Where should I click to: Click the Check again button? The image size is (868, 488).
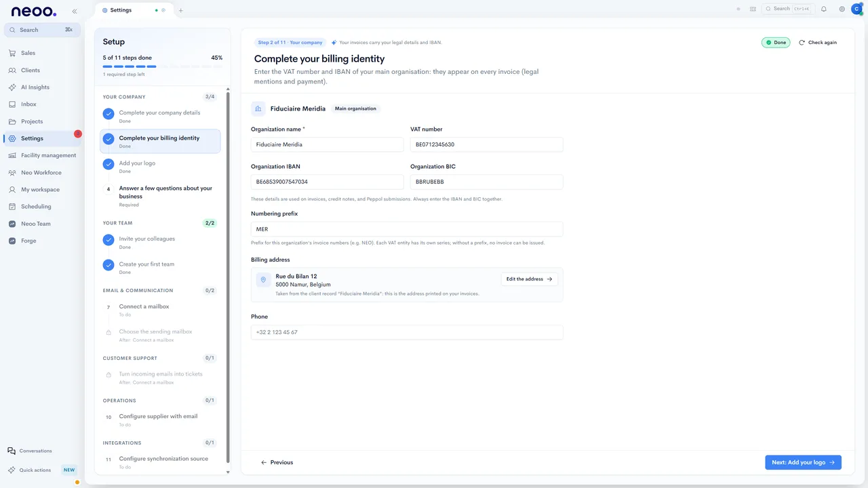(818, 43)
